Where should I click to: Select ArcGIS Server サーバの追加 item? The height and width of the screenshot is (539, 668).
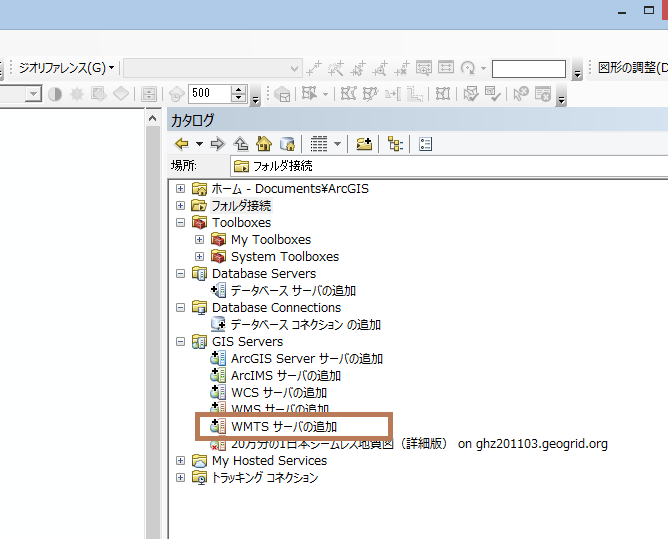coord(297,359)
